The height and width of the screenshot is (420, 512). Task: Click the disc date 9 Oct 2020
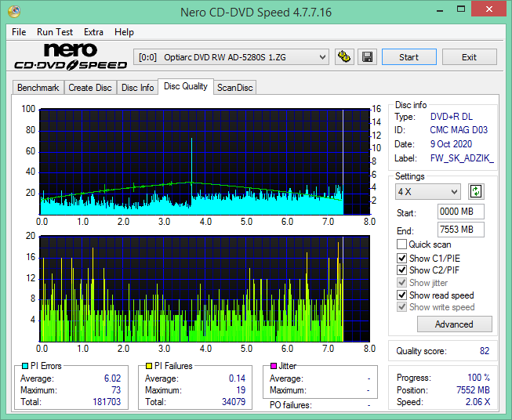(x=451, y=144)
